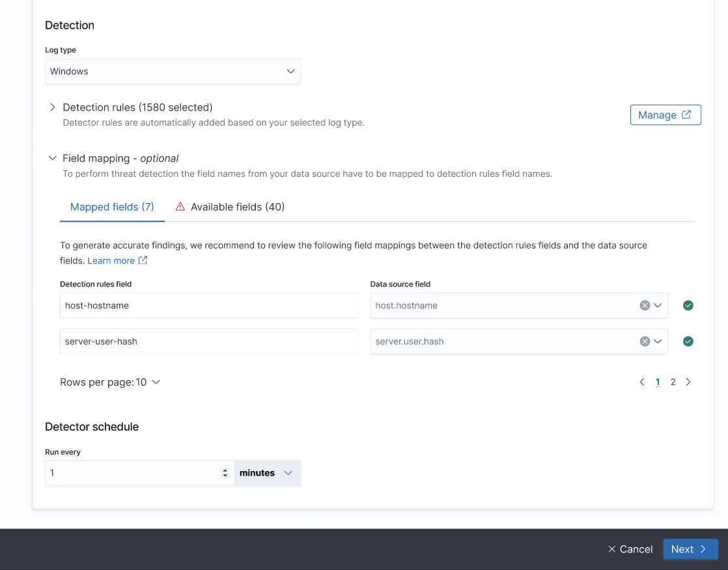The height and width of the screenshot is (570, 728).
Task: Switch to the Available fields tab
Action: [x=237, y=207]
